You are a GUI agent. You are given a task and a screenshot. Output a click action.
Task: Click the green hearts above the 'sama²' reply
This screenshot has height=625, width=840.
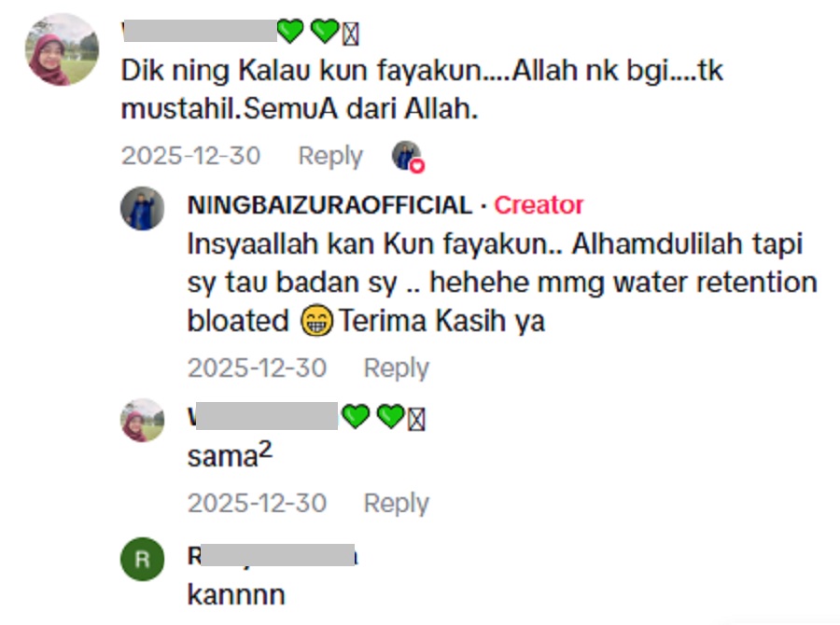pos(372,417)
